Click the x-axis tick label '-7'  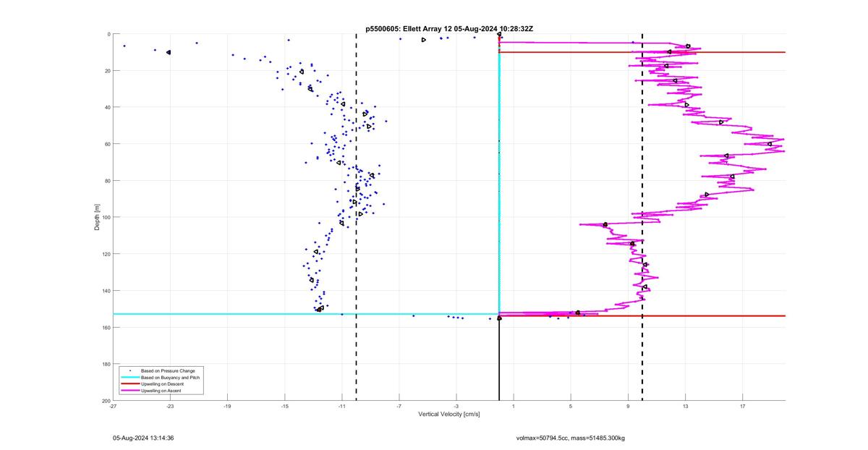pos(399,407)
